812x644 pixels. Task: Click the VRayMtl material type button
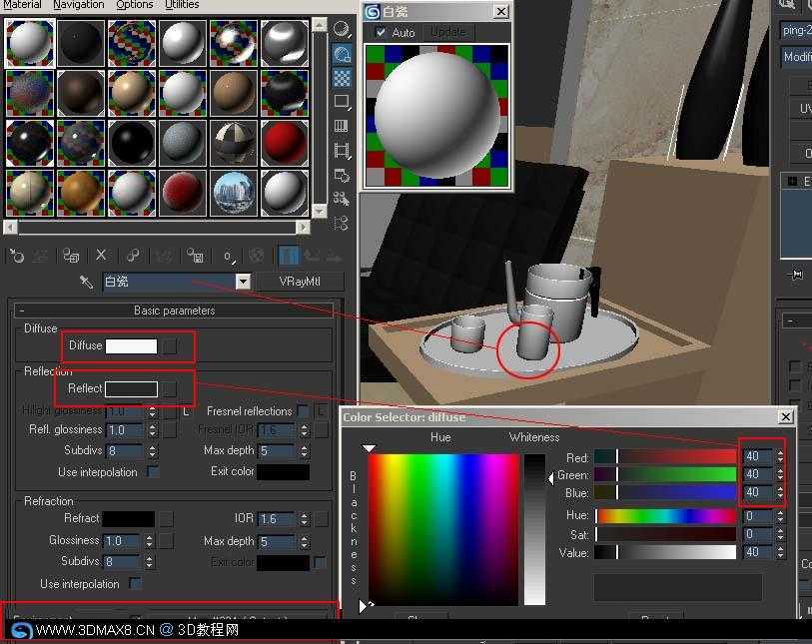click(x=300, y=282)
